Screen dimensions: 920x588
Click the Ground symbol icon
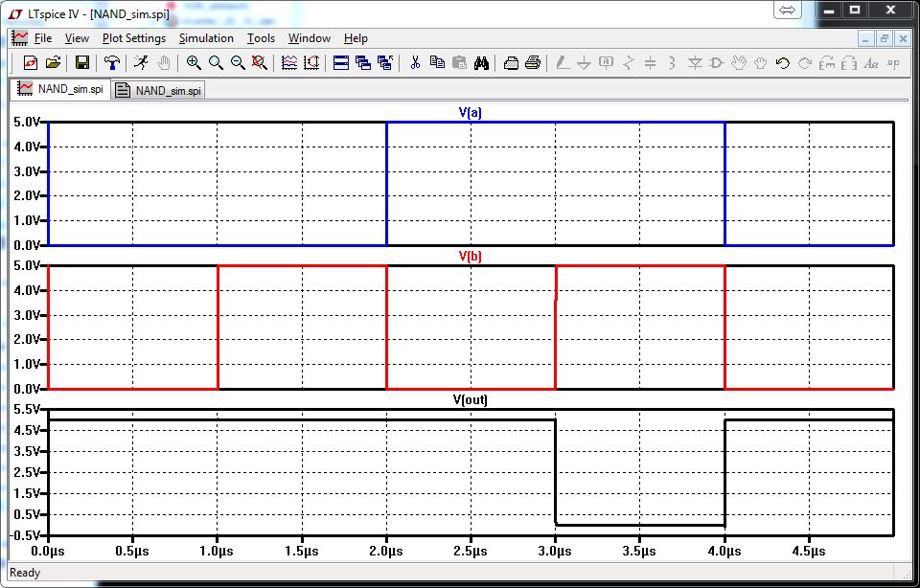coord(584,63)
